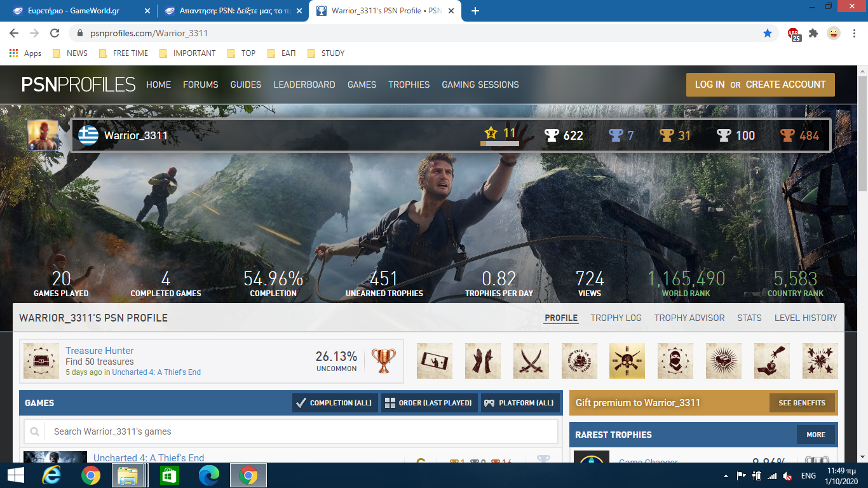Viewport: 868px width, 488px height.
Task: Open the Chrome extensions puzzle icon
Action: click(x=813, y=33)
